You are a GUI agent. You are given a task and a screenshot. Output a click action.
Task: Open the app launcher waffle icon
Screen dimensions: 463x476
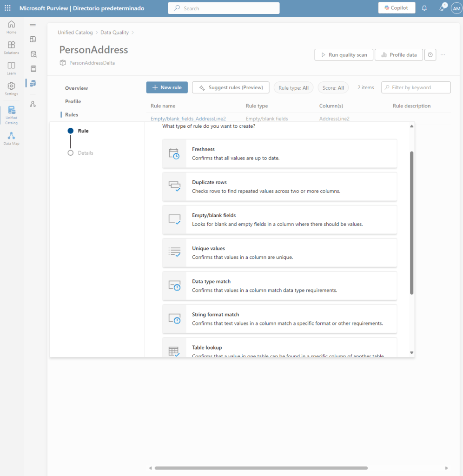pos(7,8)
